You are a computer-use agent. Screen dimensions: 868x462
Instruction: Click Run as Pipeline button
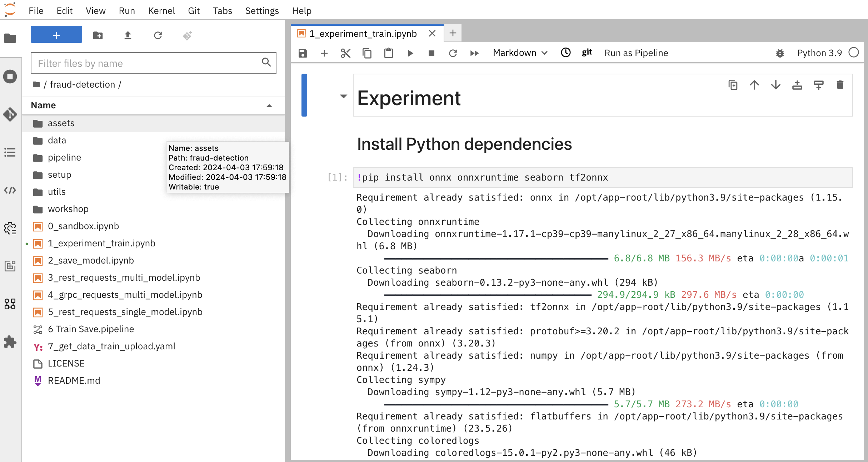636,53
